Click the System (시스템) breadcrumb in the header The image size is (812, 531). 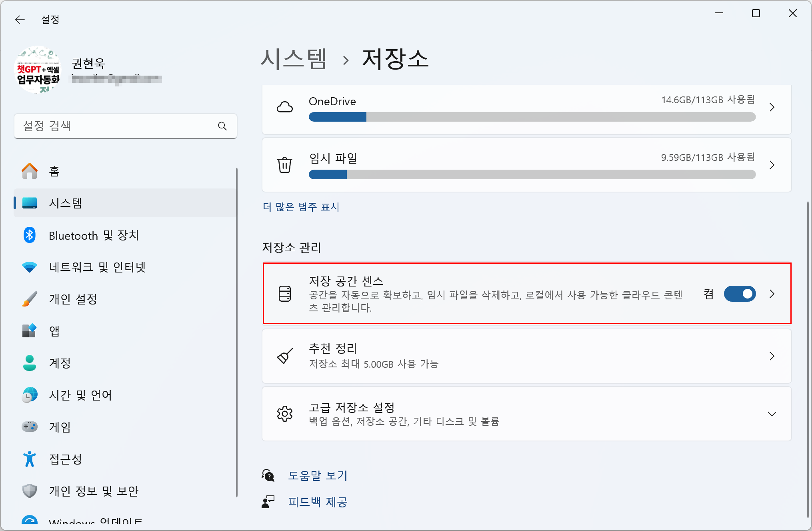[x=294, y=59]
